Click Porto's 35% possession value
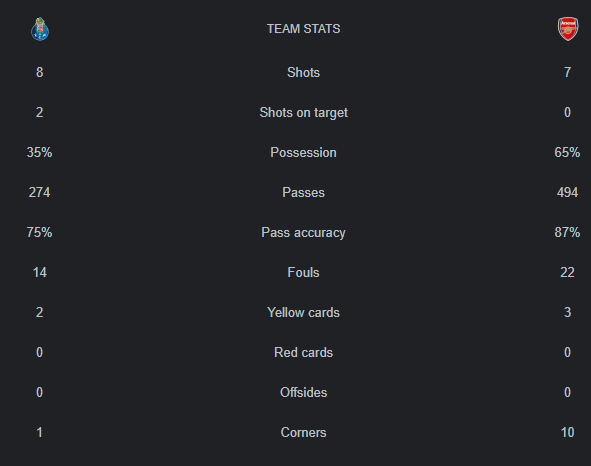This screenshot has width=591, height=466. point(40,153)
